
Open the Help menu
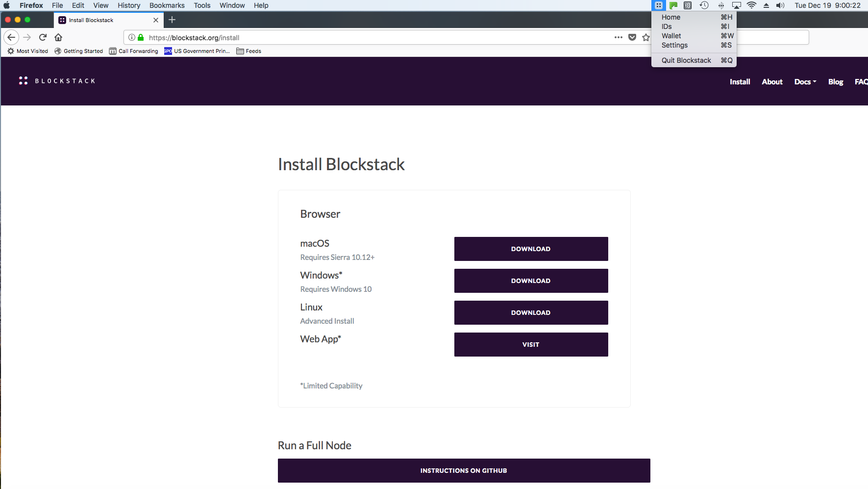point(261,5)
